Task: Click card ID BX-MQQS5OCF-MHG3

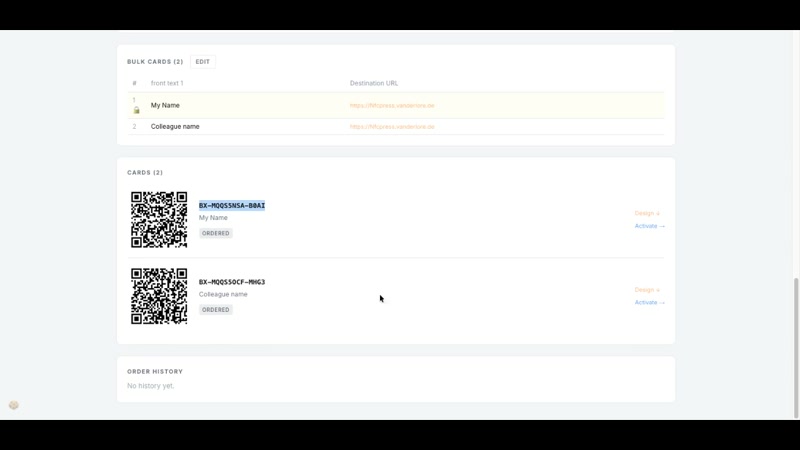Action: point(232,282)
